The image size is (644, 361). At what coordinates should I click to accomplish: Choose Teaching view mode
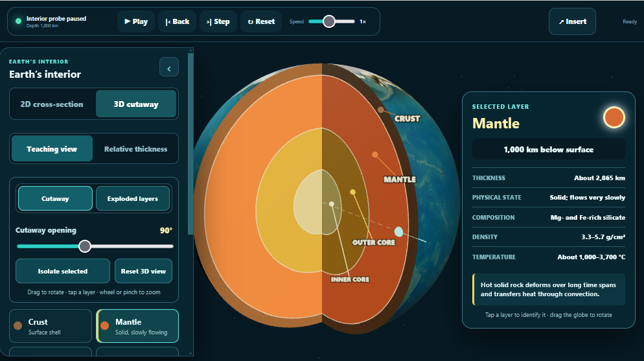coord(52,149)
